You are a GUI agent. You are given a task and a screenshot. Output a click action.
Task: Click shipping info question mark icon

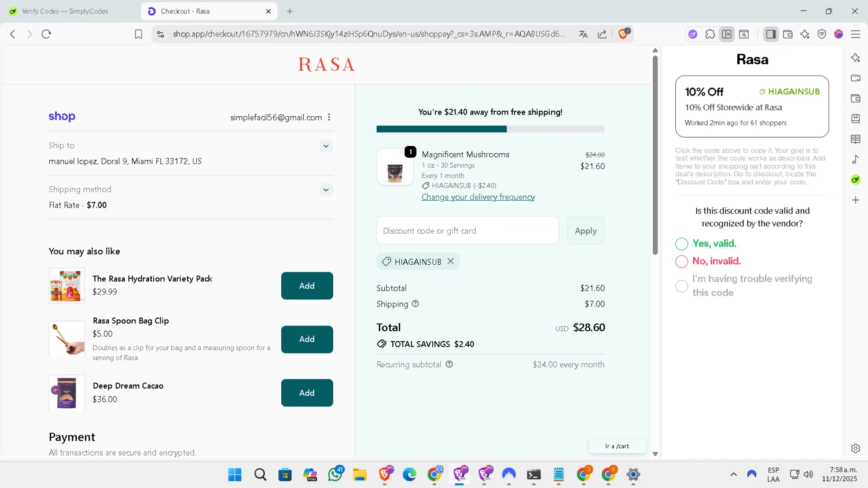coord(415,304)
